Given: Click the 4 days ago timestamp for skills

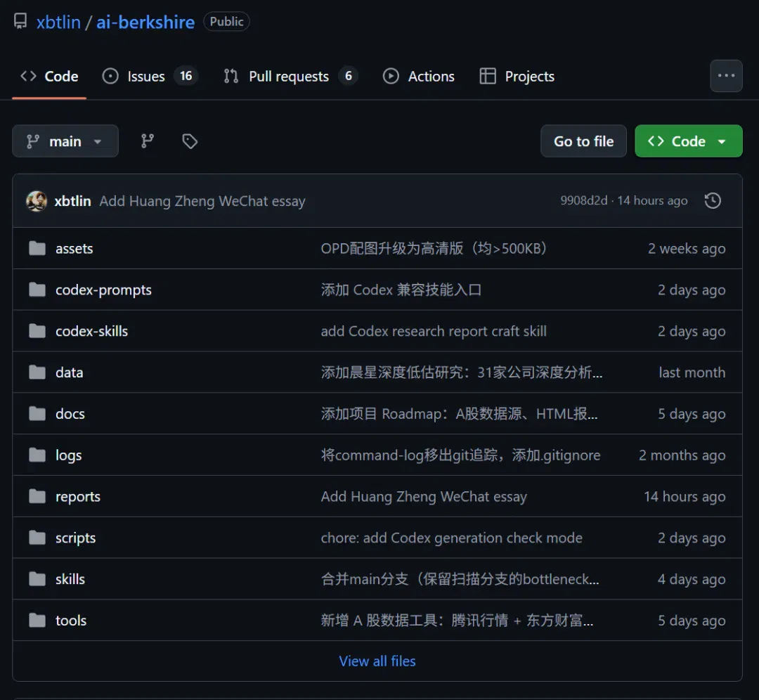Looking at the screenshot, I should 692,579.
